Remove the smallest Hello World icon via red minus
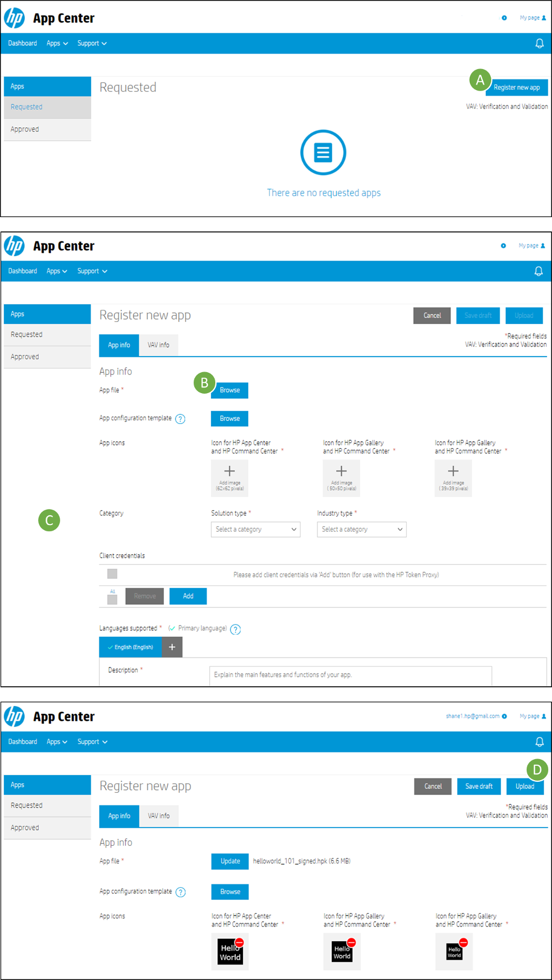The width and height of the screenshot is (552, 980). (x=463, y=942)
